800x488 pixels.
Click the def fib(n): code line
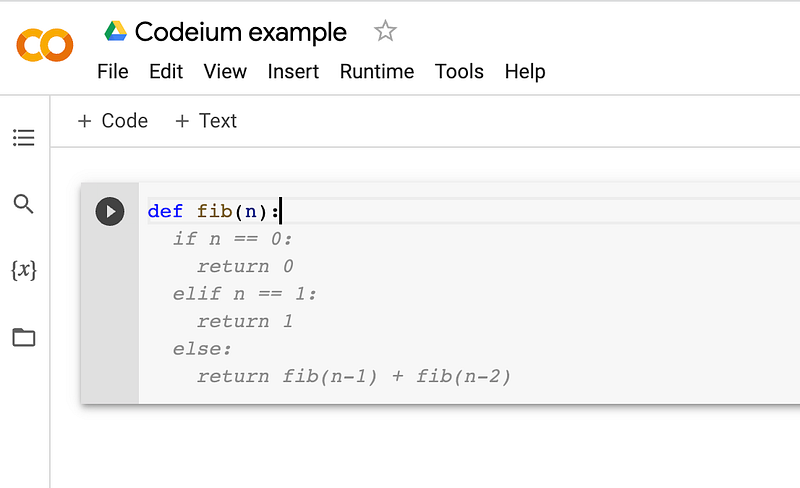pos(214,211)
